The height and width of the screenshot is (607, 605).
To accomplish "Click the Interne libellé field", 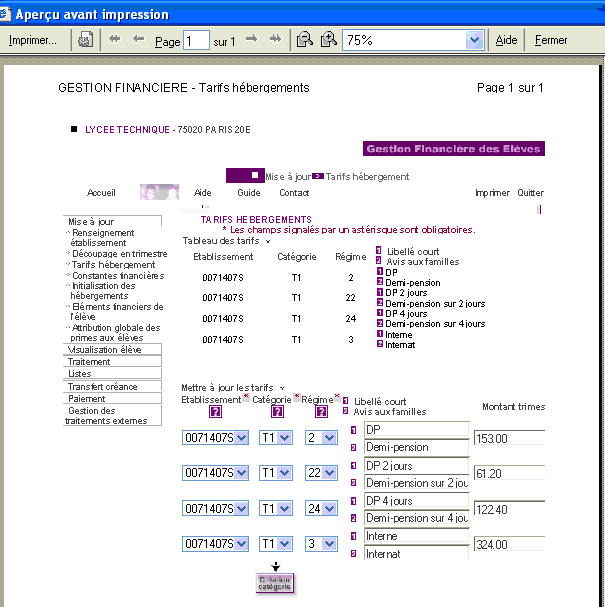I will pos(416,536).
